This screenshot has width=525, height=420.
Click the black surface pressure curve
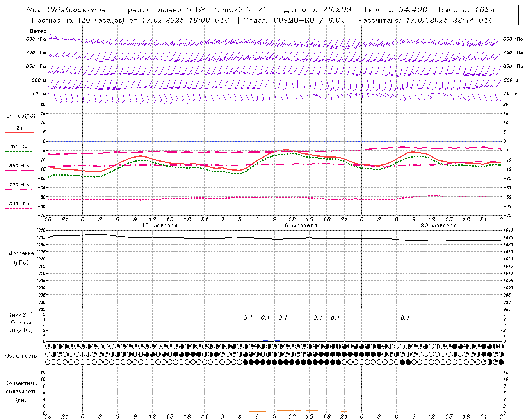pyautogui.click(x=275, y=238)
